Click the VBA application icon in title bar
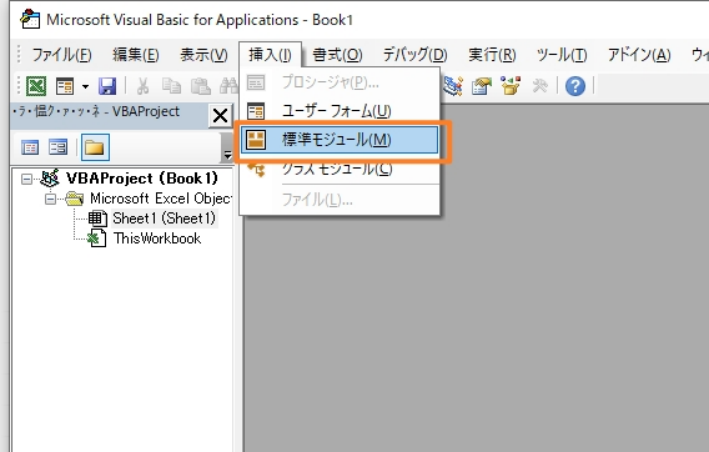 tap(30, 19)
